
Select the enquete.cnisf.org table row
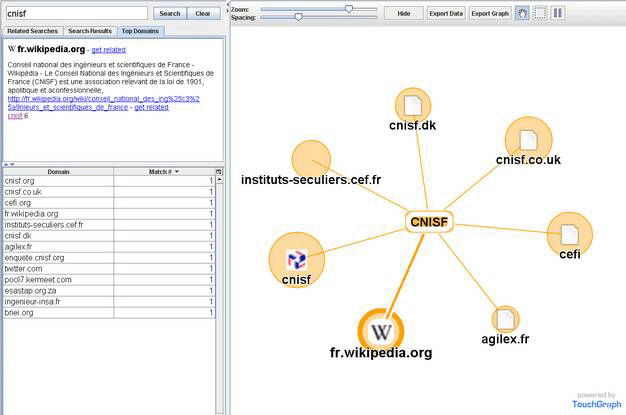coord(109,258)
